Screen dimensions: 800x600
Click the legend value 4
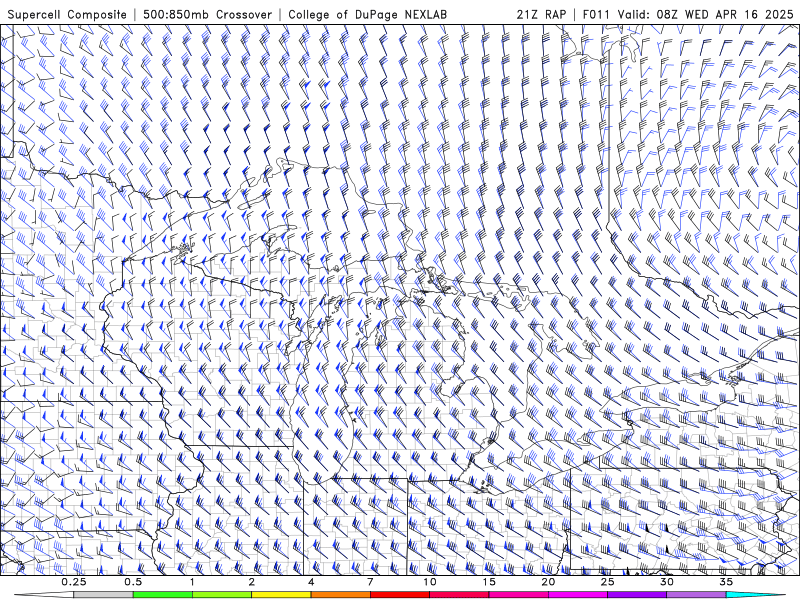311,582
